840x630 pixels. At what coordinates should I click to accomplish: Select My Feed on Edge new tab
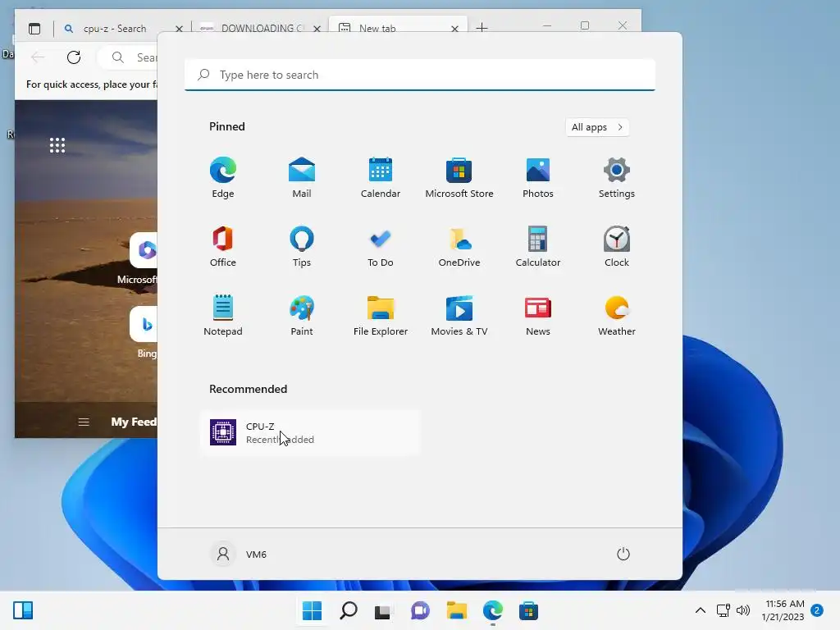tap(134, 422)
